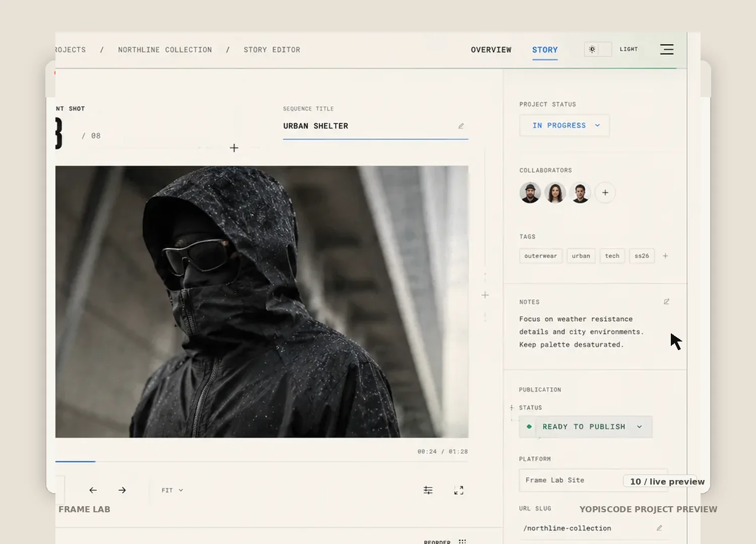Click the plus icon right of the image
This screenshot has width=756, height=544.
[x=485, y=295]
